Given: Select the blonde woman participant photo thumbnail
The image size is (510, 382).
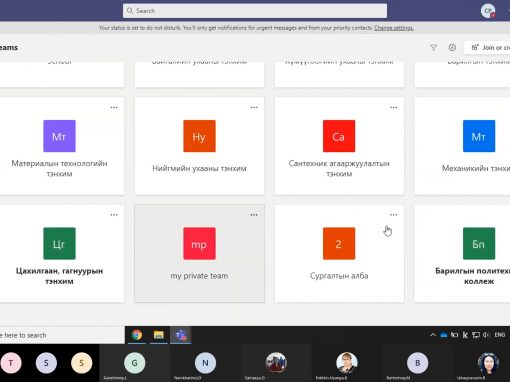Looking at the screenshot, I should coord(347,363).
